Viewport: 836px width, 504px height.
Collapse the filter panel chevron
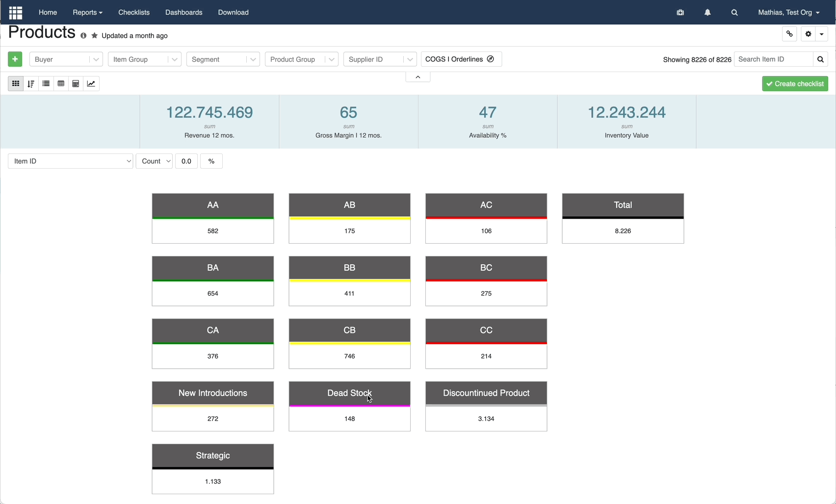tap(418, 77)
